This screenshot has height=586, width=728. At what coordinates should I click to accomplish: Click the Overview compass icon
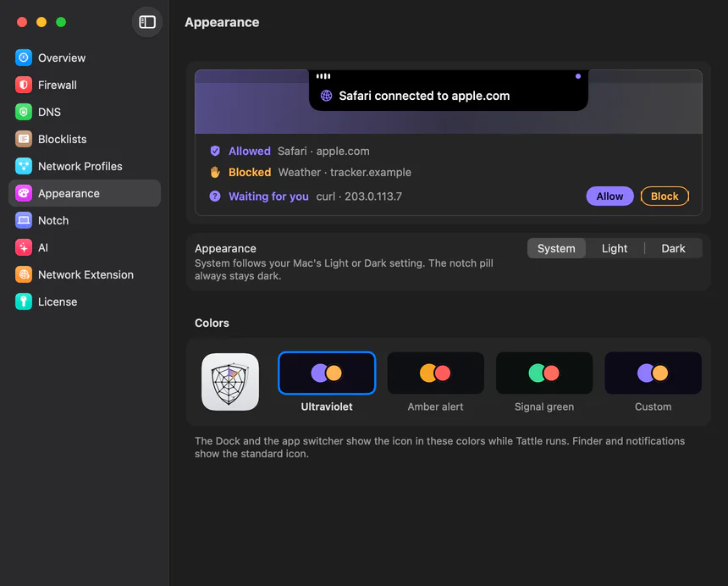pyautogui.click(x=24, y=58)
